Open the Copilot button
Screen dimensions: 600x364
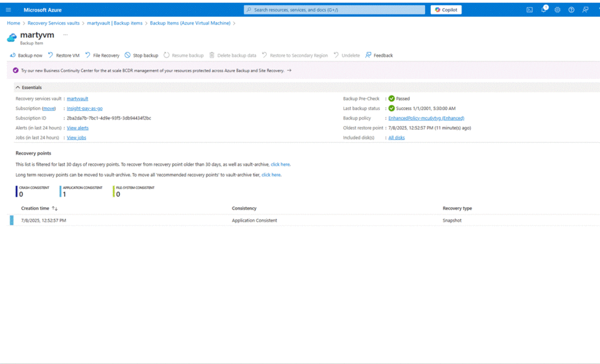tap(446, 10)
